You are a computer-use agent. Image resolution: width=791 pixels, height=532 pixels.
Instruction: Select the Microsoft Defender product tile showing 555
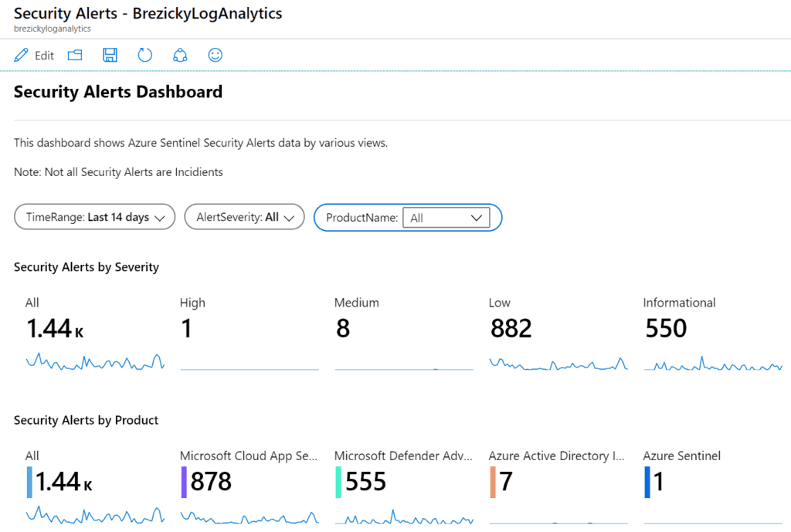(x=404, y=486)
